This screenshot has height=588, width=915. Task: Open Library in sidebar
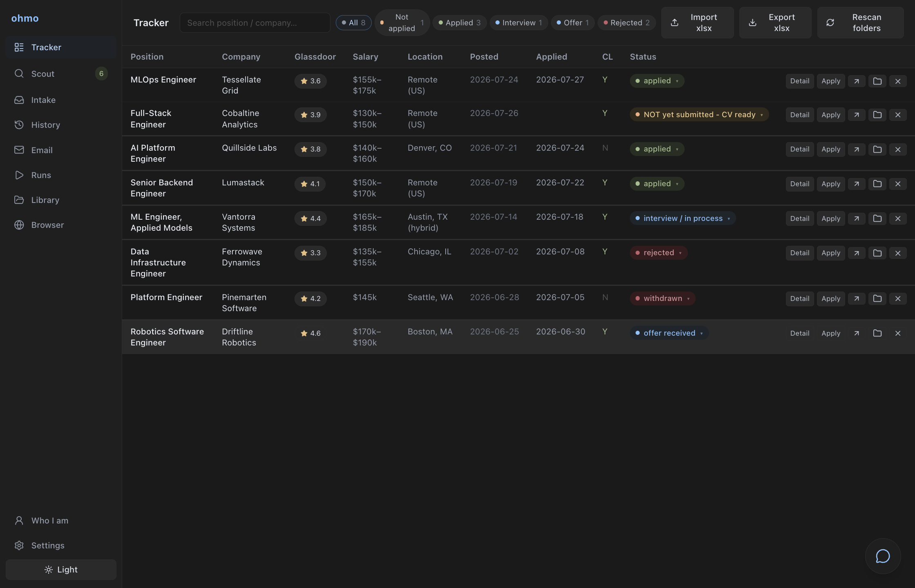61,200
